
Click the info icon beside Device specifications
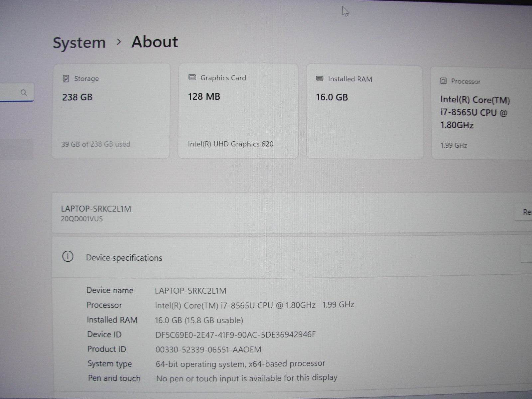pyautogui.click(x=68, y=257)
